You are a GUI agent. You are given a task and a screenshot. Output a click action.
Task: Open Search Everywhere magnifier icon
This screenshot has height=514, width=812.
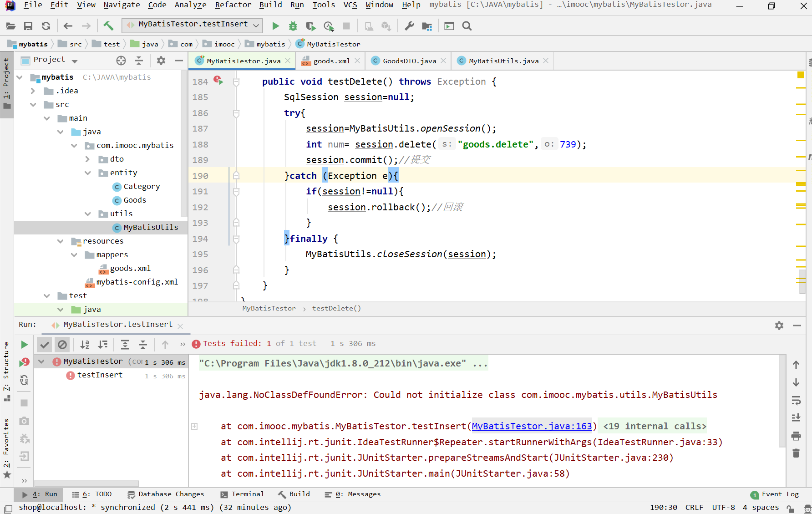(467, 26)
